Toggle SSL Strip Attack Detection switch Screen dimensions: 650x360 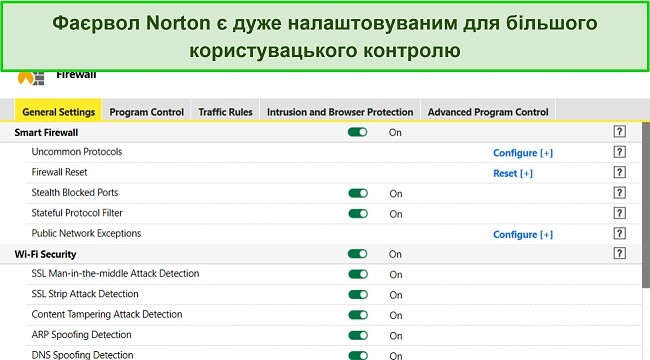[x=358, y=294]
